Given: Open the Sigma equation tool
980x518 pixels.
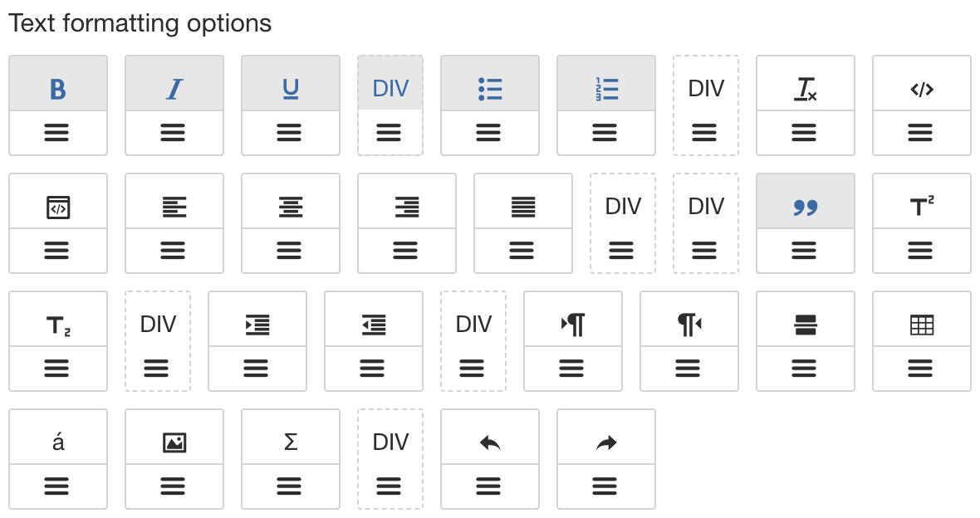Looking at the screenshot, I should (290, 442).
